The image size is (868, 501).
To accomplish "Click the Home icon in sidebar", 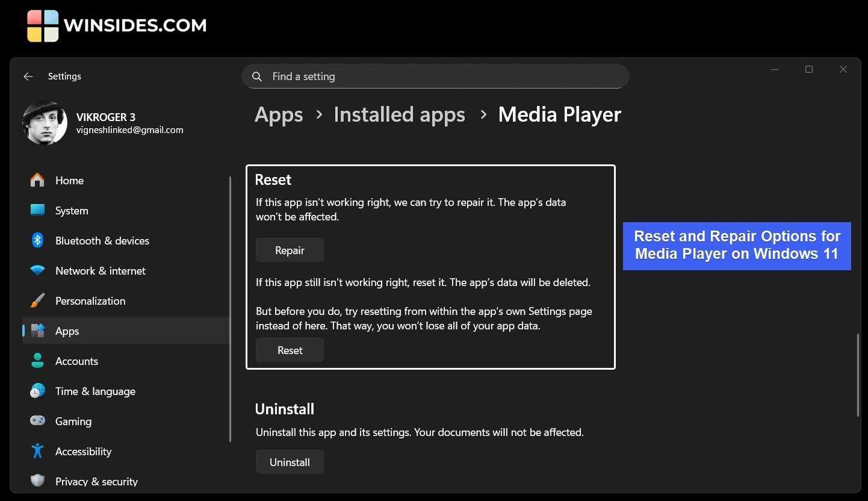I will click(x=37, y=181).
